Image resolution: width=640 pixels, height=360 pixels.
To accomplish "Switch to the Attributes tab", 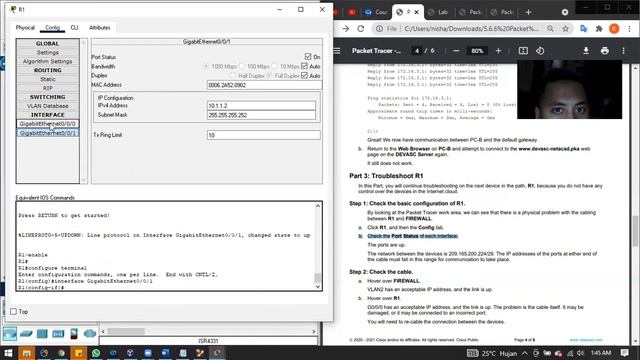I will [100, 27].
